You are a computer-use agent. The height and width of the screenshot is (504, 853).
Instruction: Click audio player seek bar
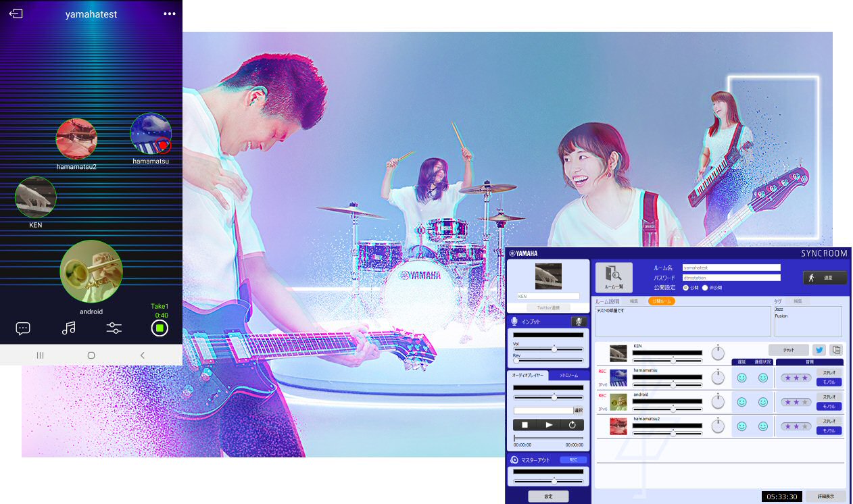(x=548, y=438)
